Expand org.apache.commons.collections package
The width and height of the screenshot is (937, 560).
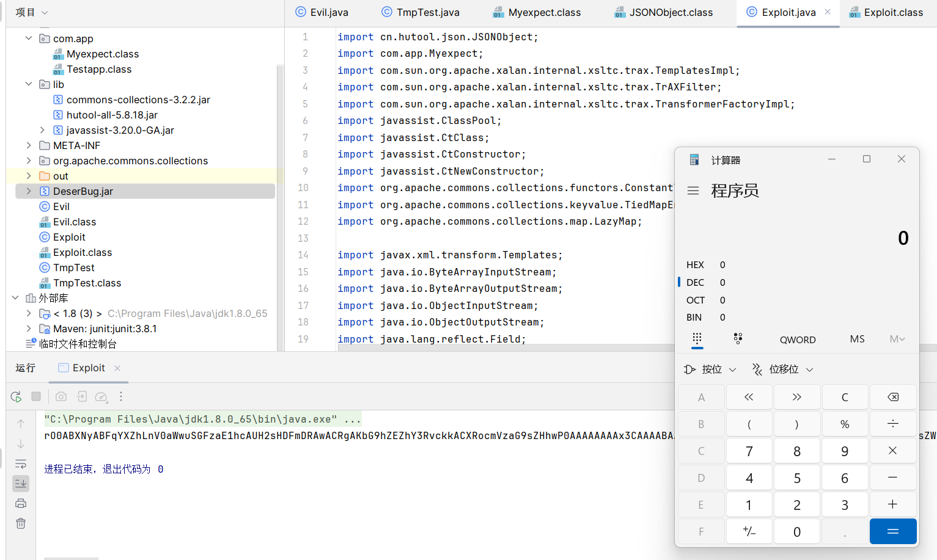(29, 160)
